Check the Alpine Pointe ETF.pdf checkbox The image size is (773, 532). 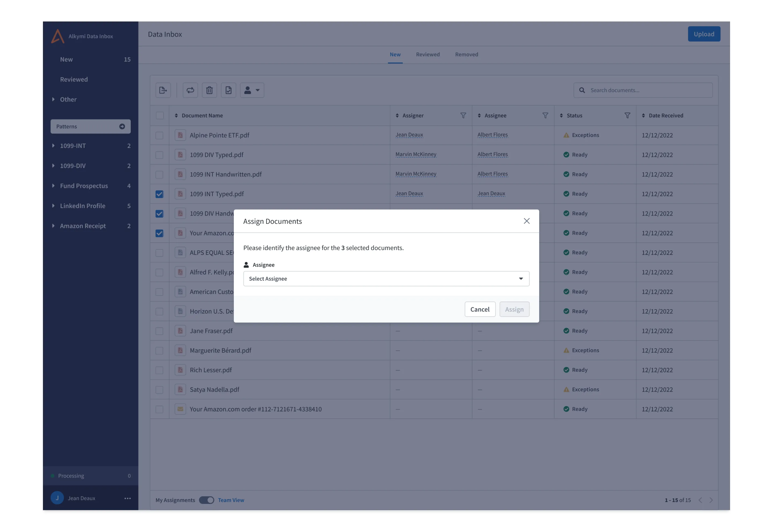[x=159, y=135]
